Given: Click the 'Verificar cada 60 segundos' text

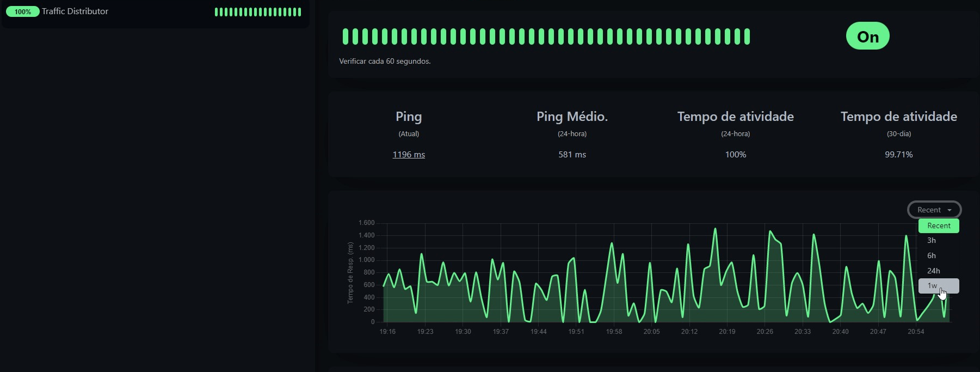Looking at the screenshot, I should pyautogui.click(x=385, y=62).
